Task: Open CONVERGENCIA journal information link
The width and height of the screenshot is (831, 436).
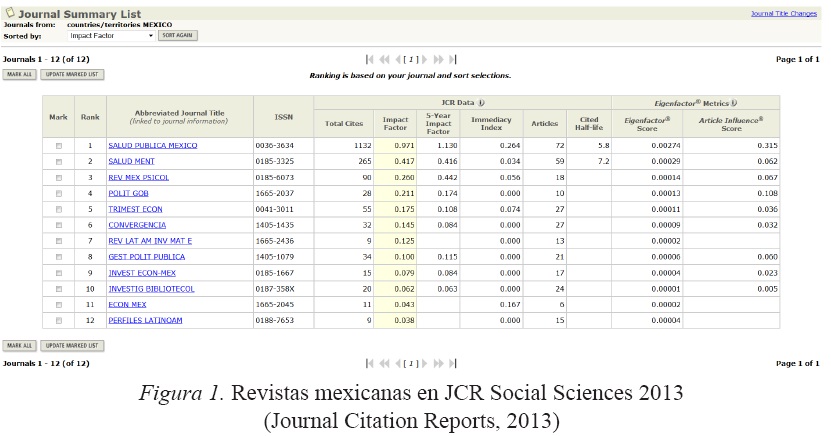Action: coord(137,225)
